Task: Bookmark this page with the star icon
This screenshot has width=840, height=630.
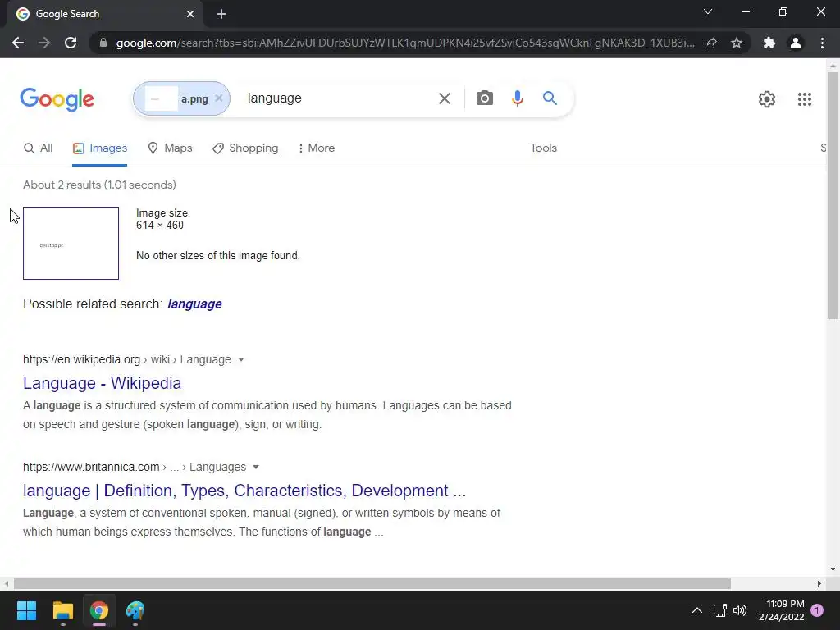Action: click(737, 43)
